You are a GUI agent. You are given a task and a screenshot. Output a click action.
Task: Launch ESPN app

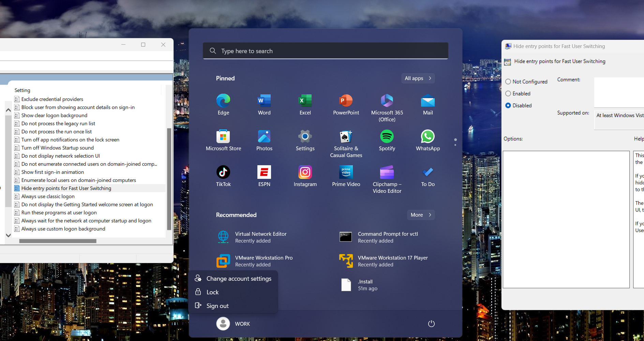[x=264, y=176]
